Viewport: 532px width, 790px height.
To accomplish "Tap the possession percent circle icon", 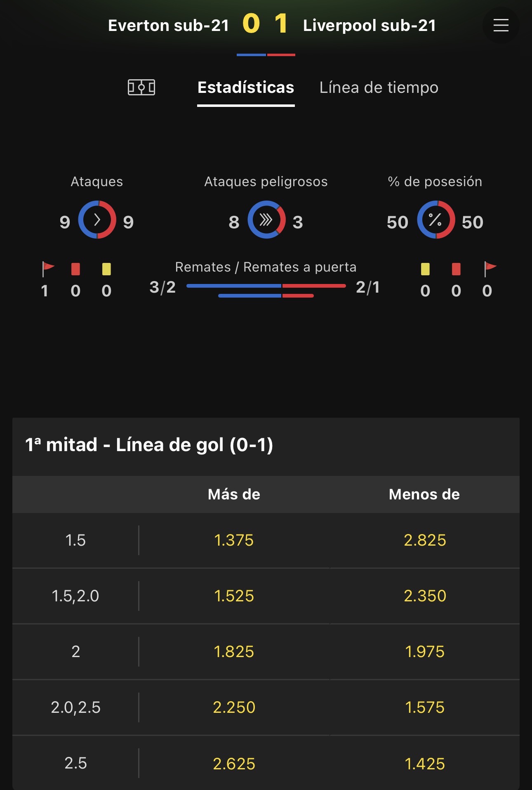I will (x=436, y=220).
